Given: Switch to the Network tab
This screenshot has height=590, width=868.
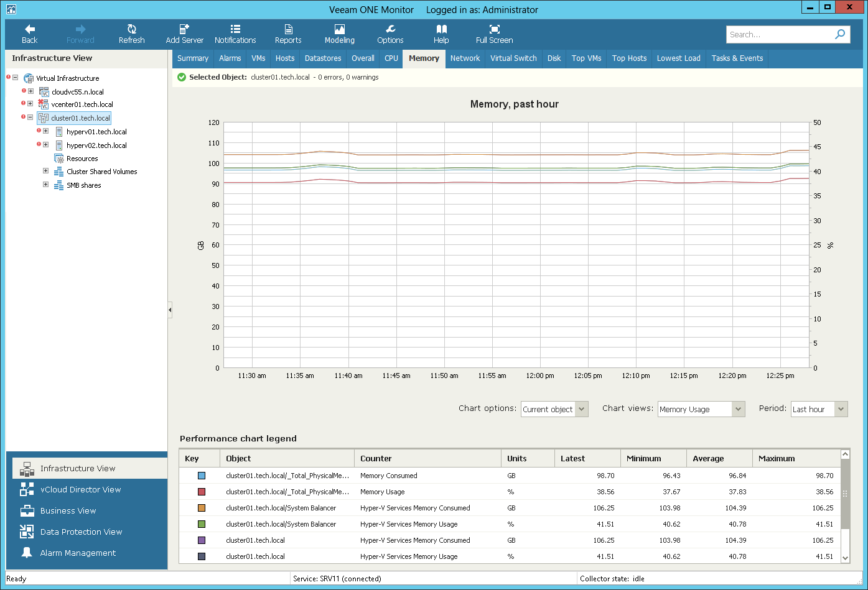Looking at the screenshot, I should [x=465, y=58].
